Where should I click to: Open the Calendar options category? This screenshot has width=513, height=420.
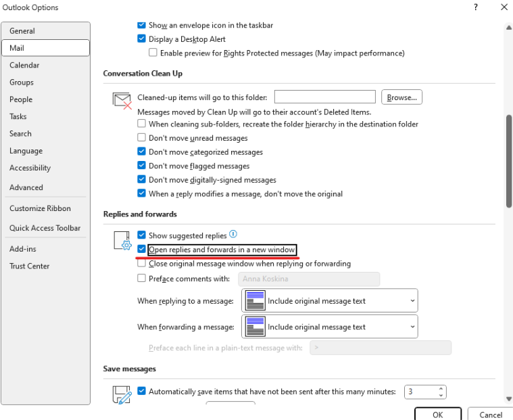point(24,65)
